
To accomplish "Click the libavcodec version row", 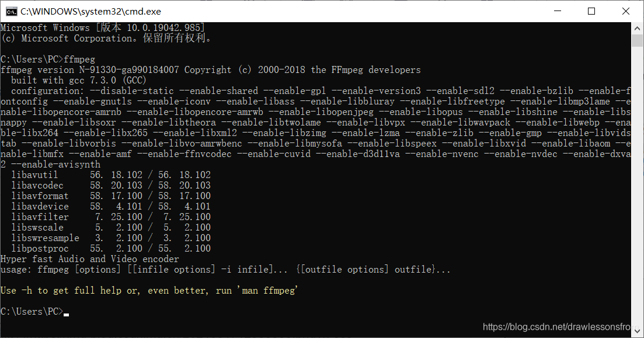I will [x=111, y=186].
